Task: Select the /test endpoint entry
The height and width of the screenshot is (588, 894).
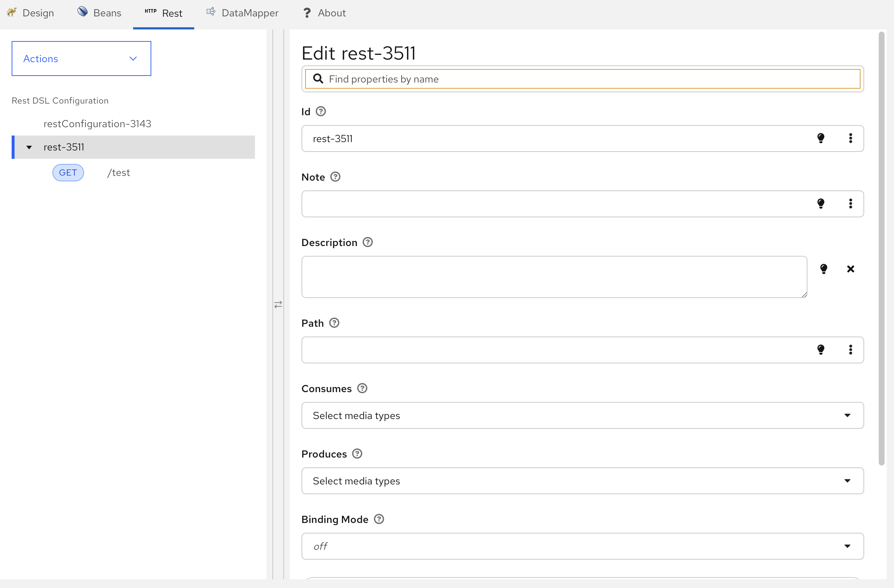Action: point(119,173)
